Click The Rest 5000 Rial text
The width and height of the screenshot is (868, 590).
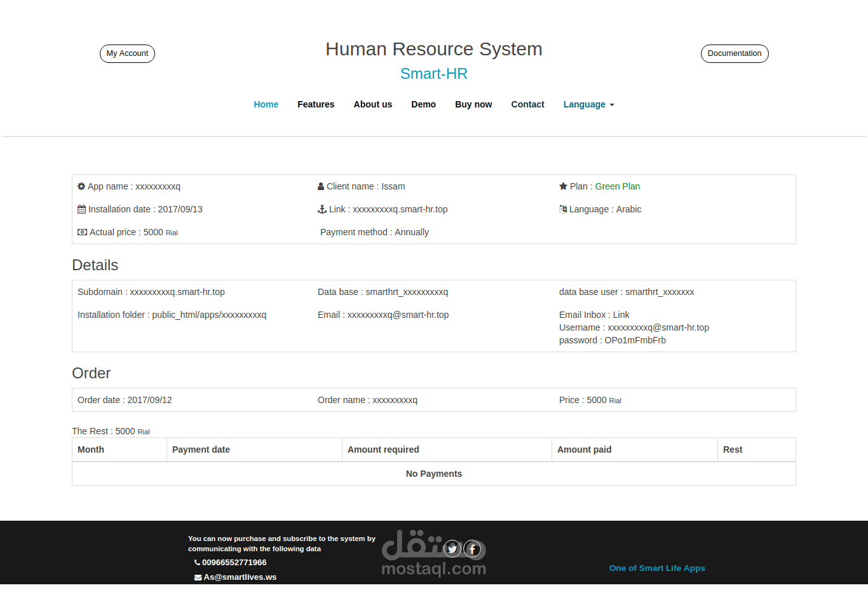coord(111,431)
